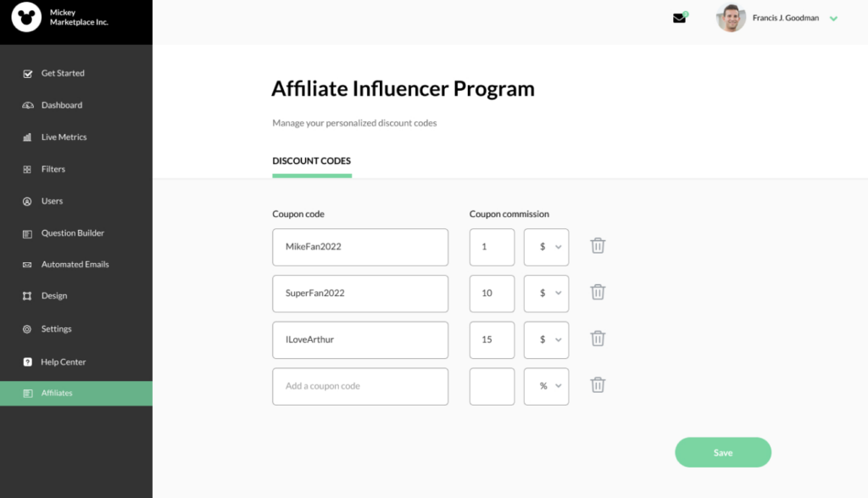Click the Add a coupon code field
Image resolution: width=868 pixels, height=498 pixels.
pos(359,386)
